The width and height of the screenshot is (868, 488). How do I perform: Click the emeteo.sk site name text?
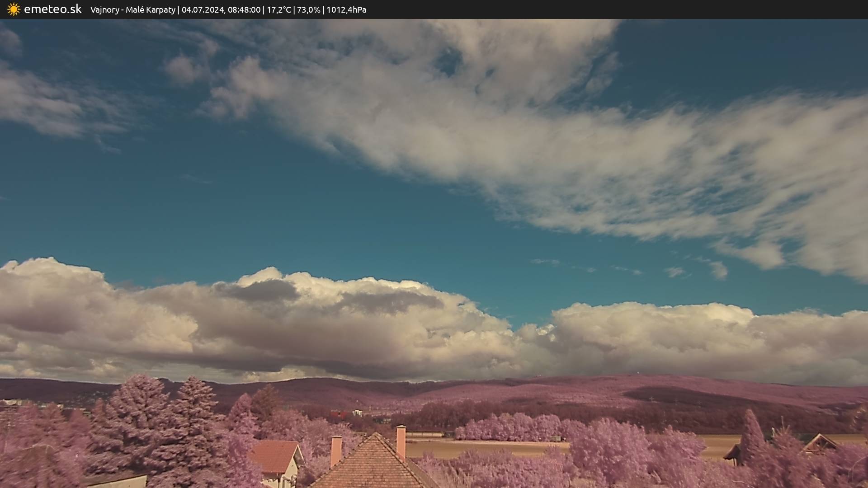point(52,9)
